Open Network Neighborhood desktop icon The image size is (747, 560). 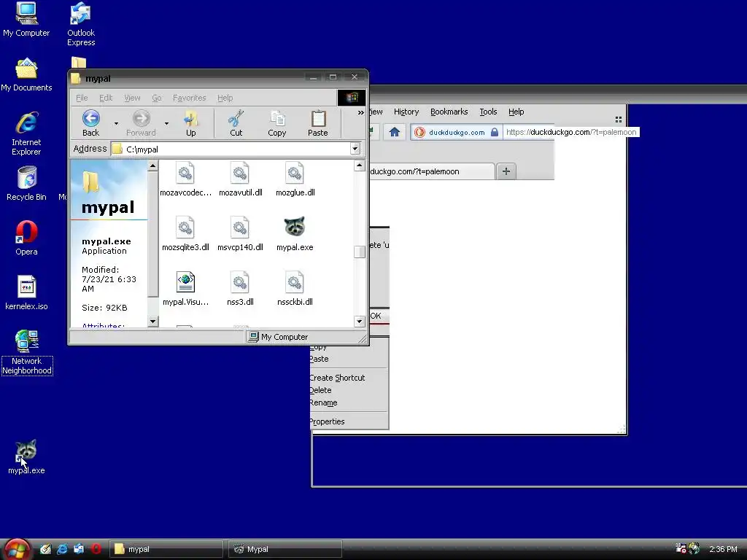(27, 352)
